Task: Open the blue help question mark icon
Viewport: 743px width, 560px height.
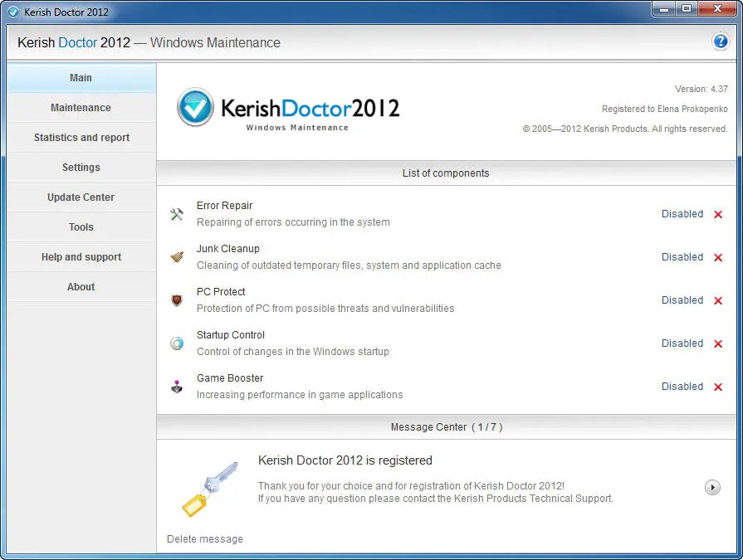Action: 721,41
